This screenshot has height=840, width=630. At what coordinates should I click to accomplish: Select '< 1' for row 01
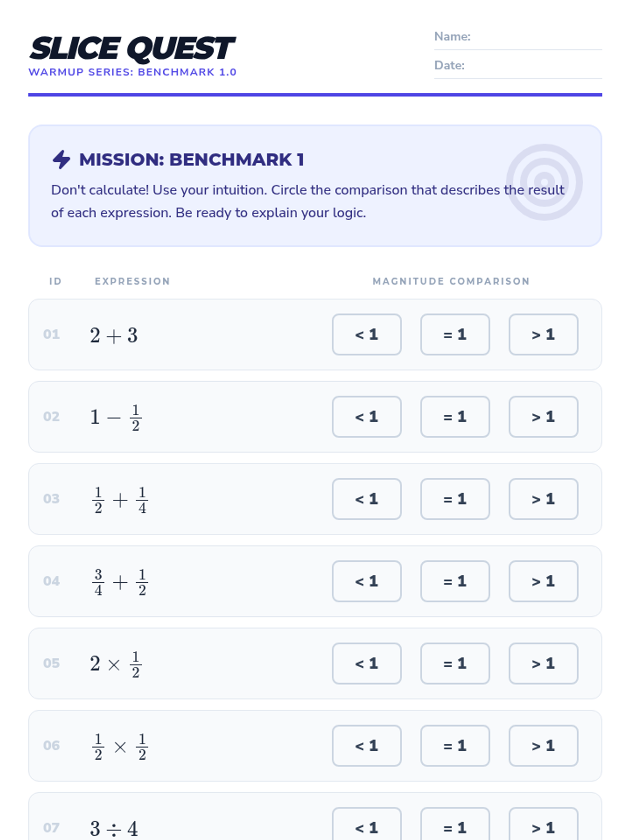[x=366, y=334]
